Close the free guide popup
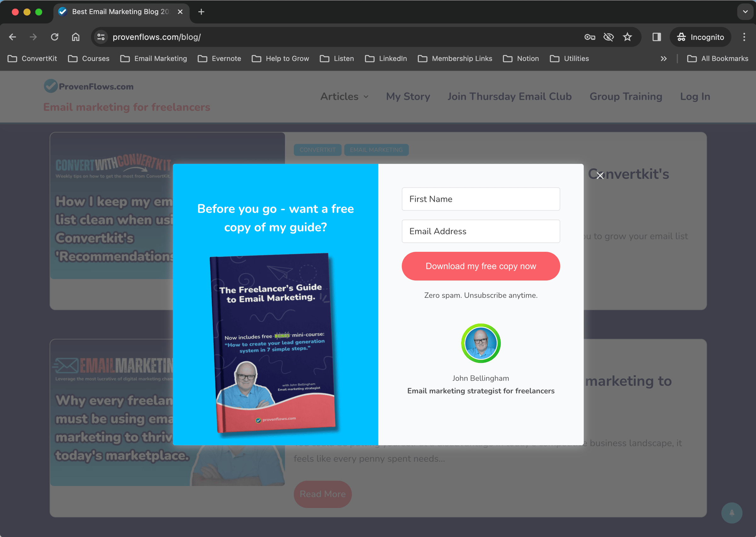This screenshot has height=537, width=756. point(600,176)
